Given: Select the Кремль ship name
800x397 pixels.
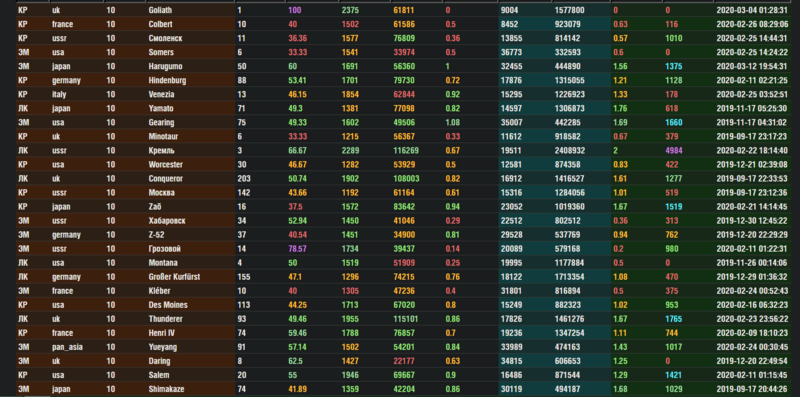Looking at the screenshot, I should (x=161, y=151).
